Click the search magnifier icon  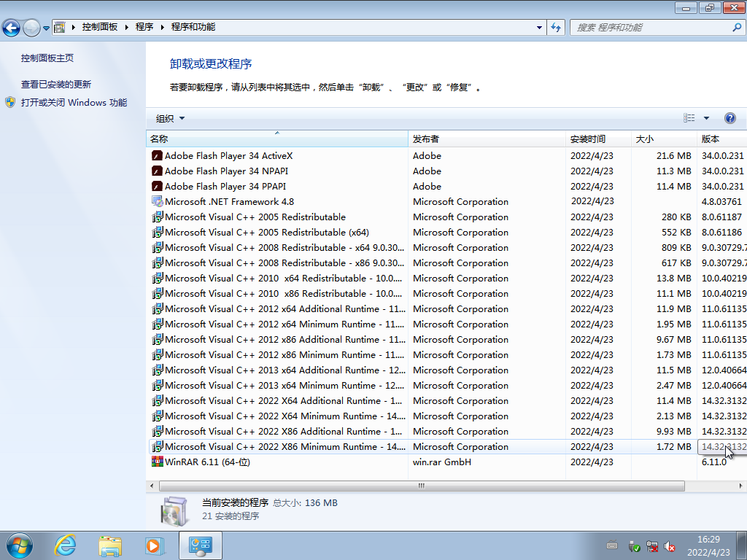737,27
